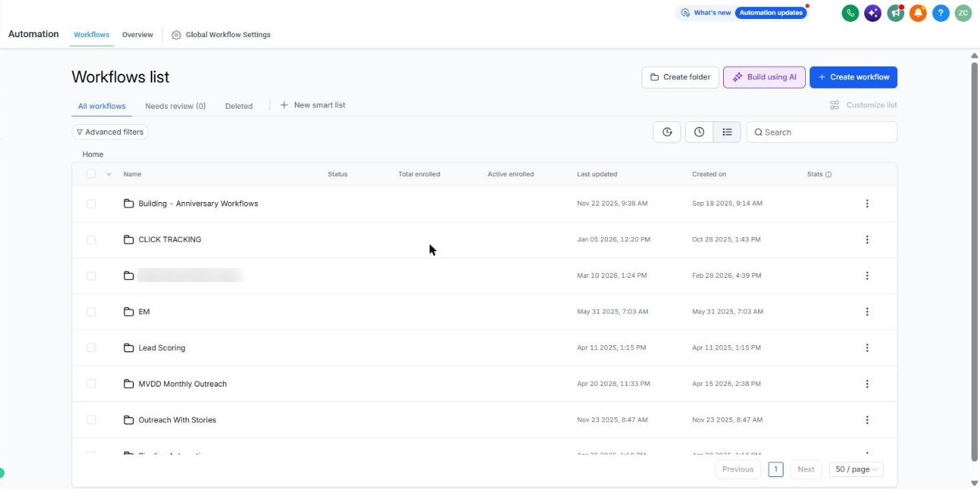Go to the Next page

coord(806,469)
